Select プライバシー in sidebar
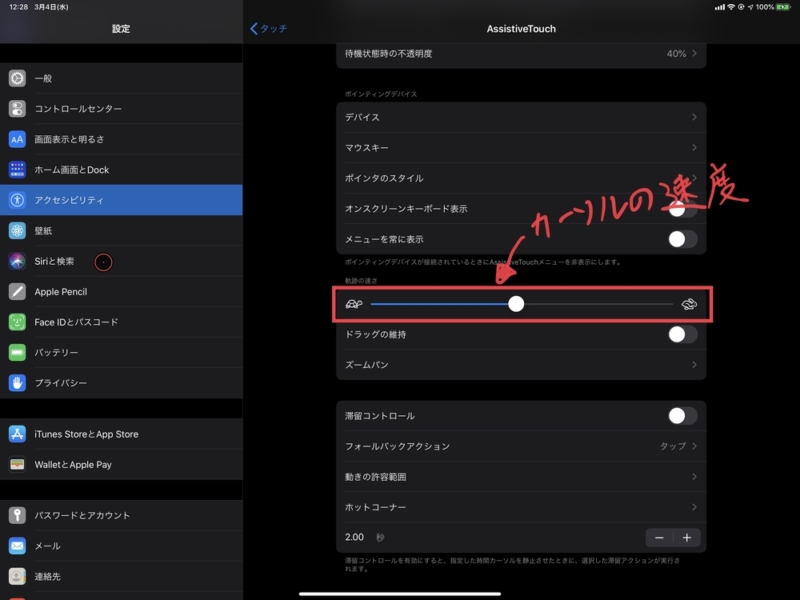Image resolution: width=800 pixels, height=600 pixels. click(121, 383)
